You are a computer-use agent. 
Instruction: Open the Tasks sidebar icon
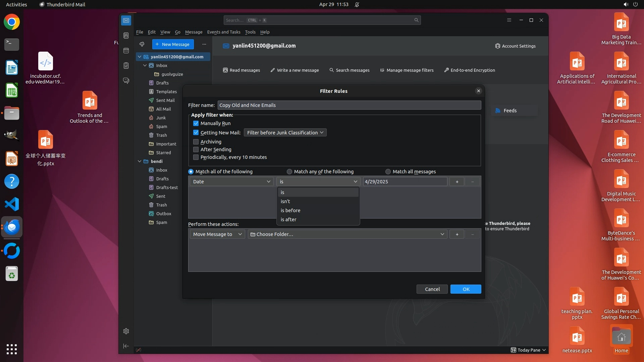tap(126, 66)
